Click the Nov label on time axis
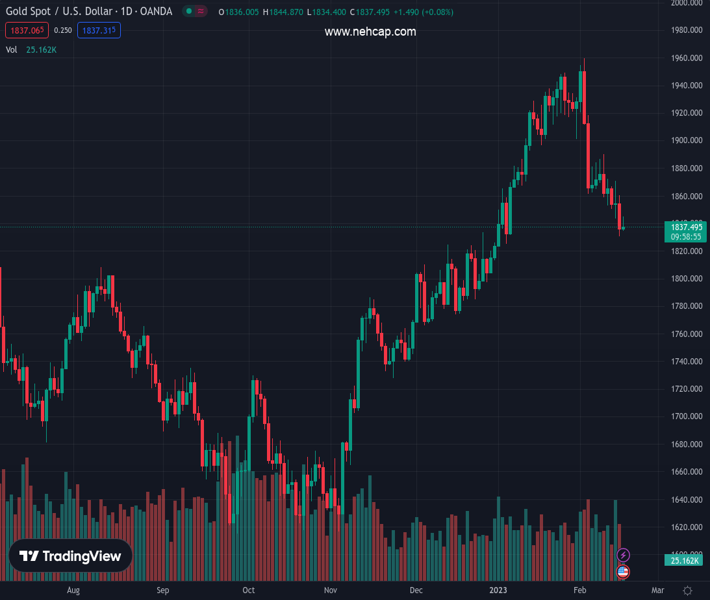This screenshot has width=710, height=600. click(330, 591)
